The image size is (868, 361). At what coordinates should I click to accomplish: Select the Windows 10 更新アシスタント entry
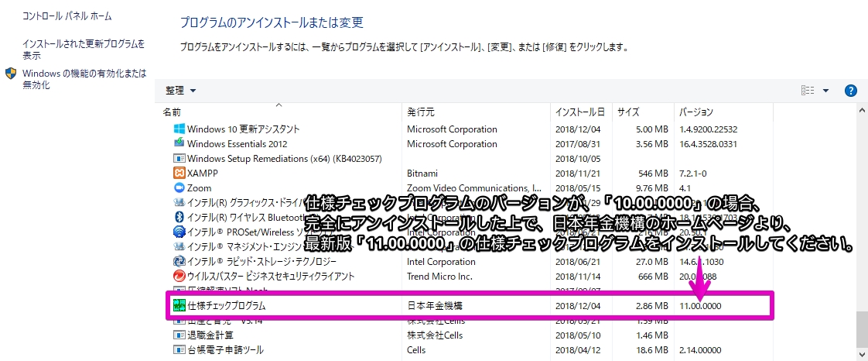pos(244,129)
